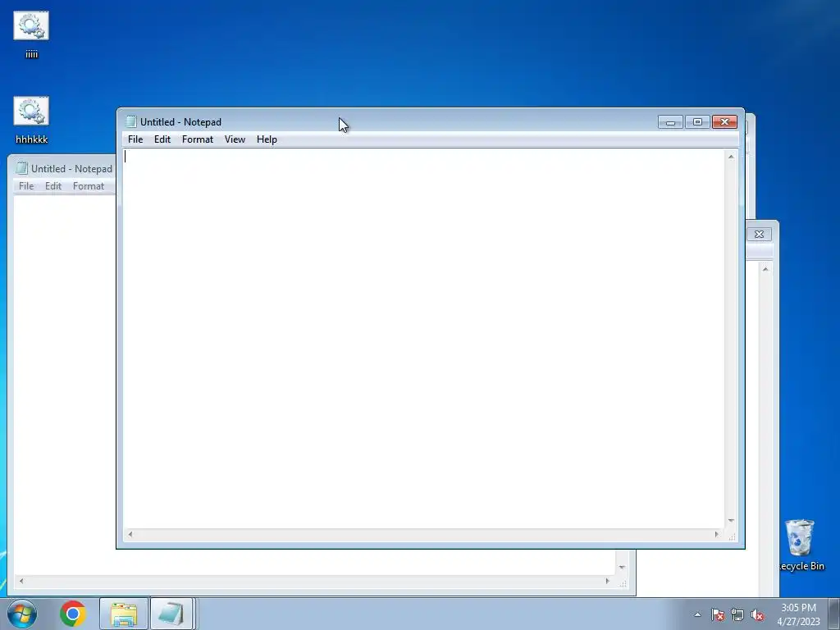Viewport: 840px width, 630px height.
Task: Maximize the front Notepad window
Action: coord(697,122)
